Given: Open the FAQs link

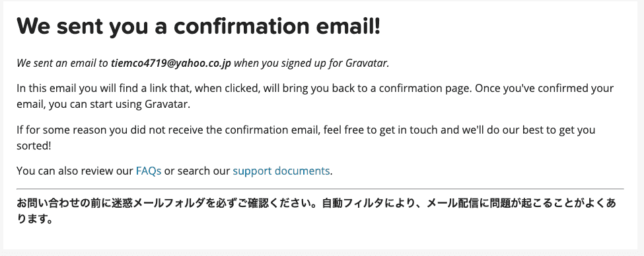Looking at the screenshot, I should [x=148, y=171].
